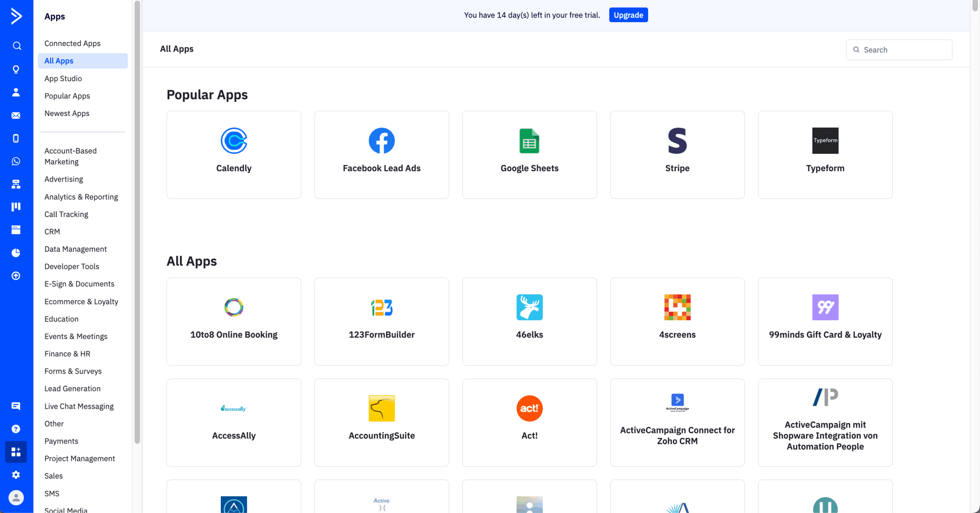Click the ActiveCampaign logo icon
This screenshot has width=980, height=513.
(x=16, y=16)
